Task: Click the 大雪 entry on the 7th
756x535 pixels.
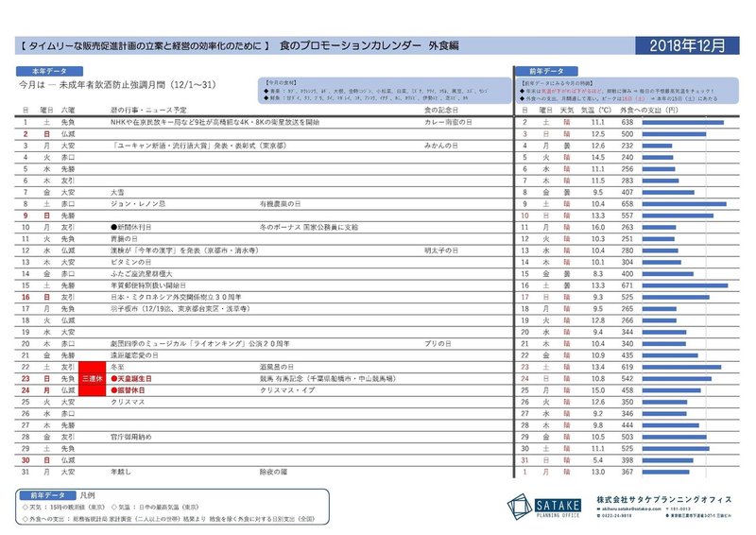Action: [117, 192]
